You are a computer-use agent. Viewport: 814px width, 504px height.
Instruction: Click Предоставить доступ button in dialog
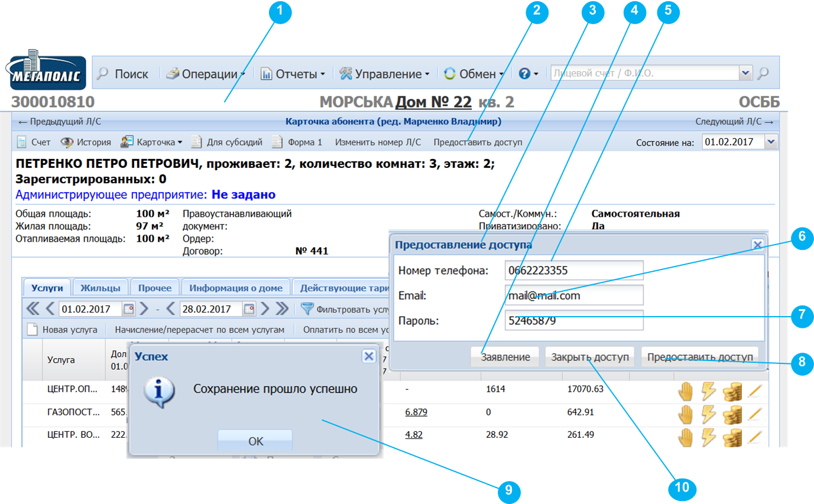click(x=700, y=357)
